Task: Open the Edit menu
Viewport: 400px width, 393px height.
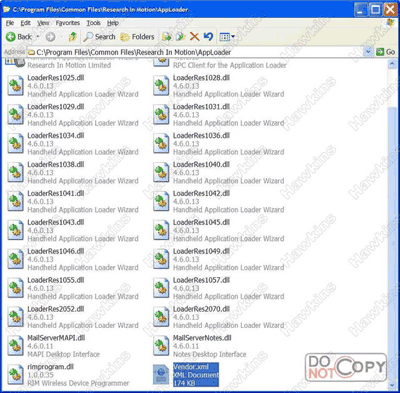Action: point(26,23)
